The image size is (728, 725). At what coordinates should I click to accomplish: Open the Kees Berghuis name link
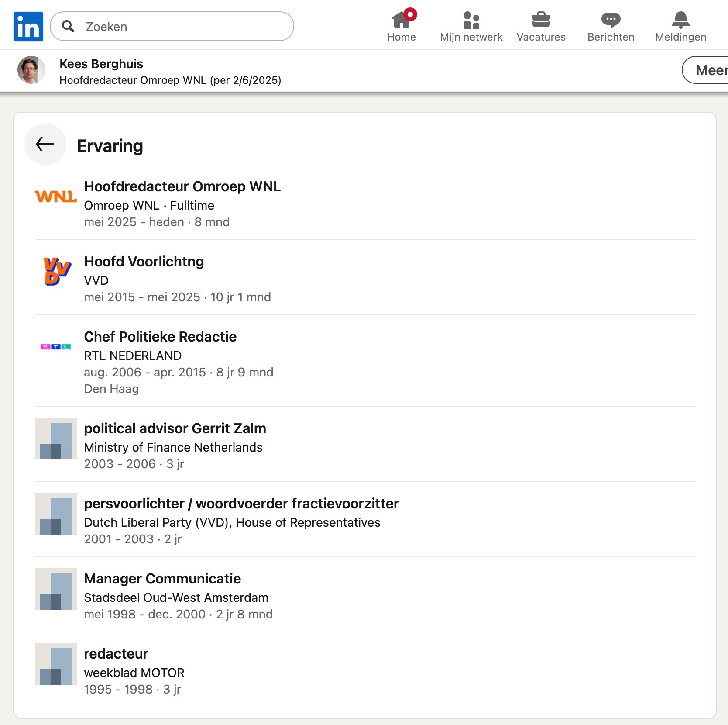click(x=101, y=64)
